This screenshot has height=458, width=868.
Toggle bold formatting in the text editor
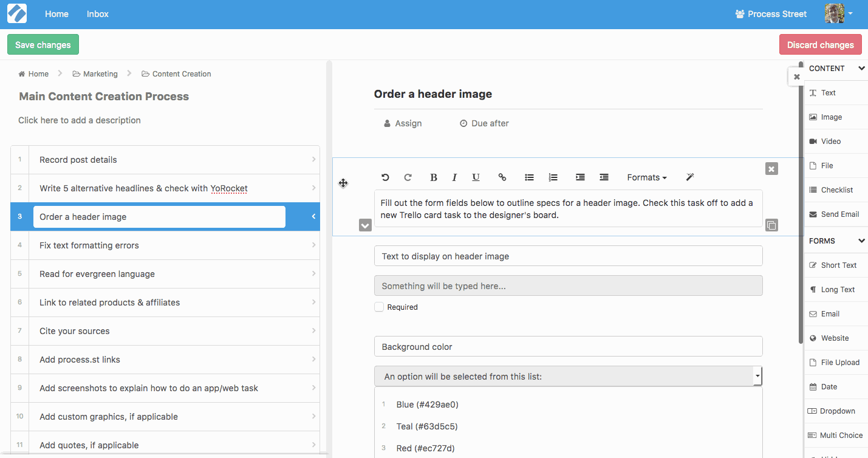tap(434, 177)
